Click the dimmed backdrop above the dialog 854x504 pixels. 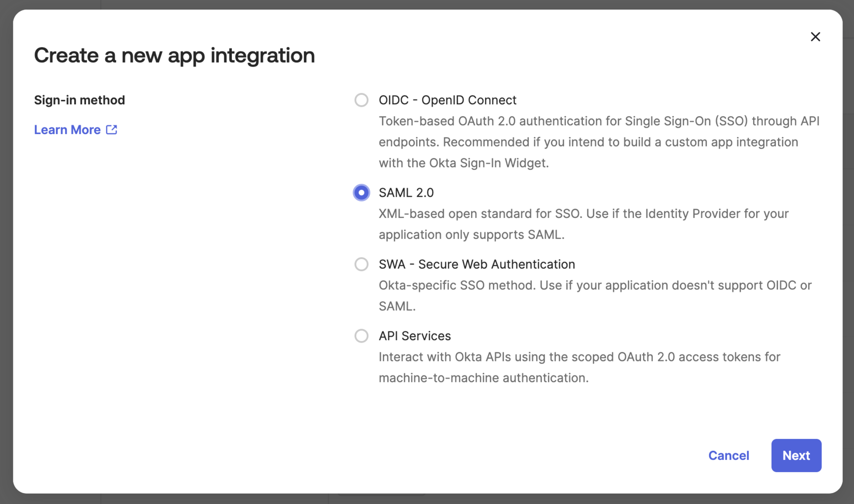point(427,4)
